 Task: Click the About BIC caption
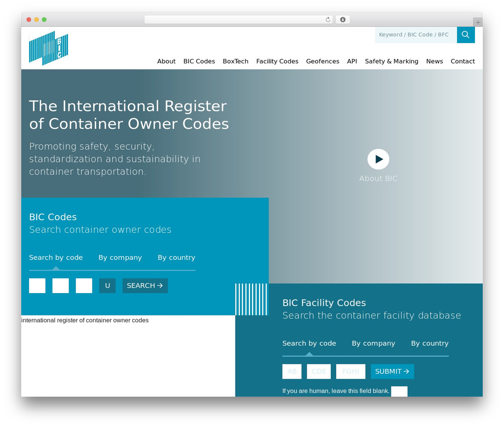pos(378,178)
